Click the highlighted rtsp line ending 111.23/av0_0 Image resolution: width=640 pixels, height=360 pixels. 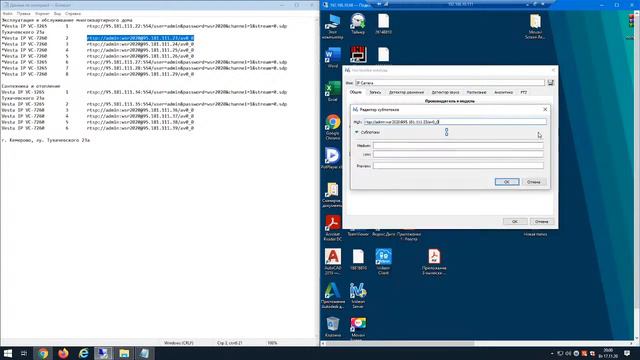(140, 38)
